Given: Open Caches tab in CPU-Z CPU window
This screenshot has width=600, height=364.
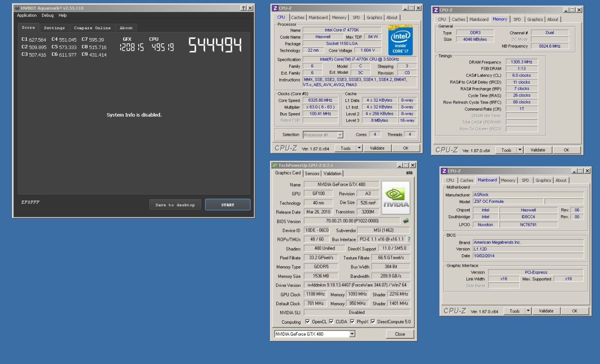Looking at the screenshot, I should pyautogui.click(x=298, y=18).
